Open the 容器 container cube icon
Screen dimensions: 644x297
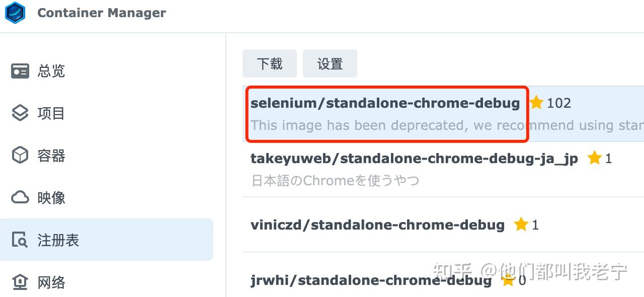[20, 156]
